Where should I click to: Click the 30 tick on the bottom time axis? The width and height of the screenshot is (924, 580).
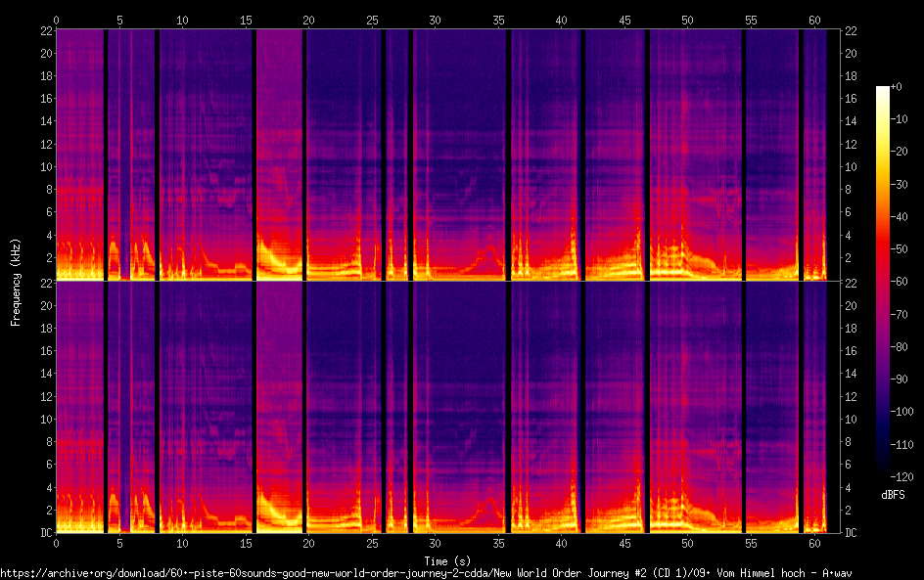point(435,543)
